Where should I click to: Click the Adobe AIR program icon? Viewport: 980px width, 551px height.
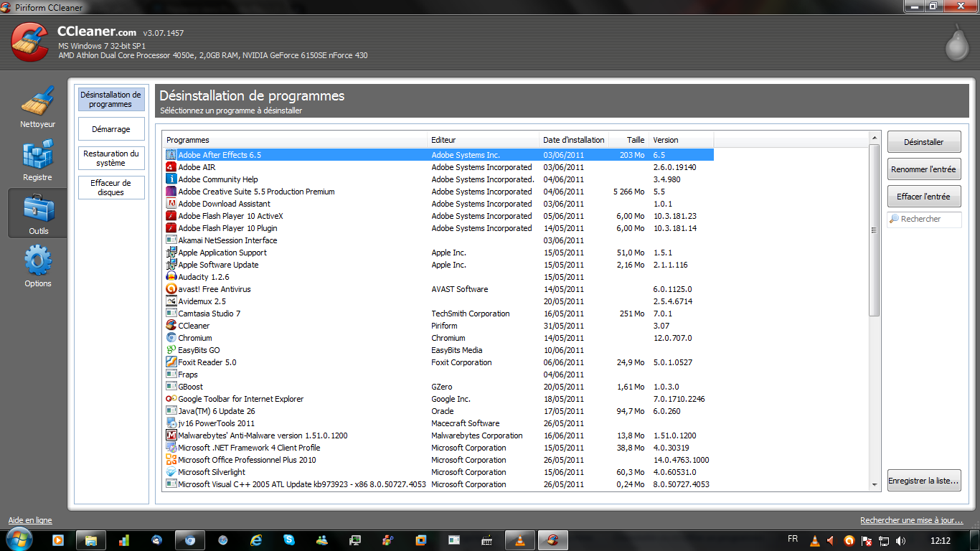tap(171, 167)
